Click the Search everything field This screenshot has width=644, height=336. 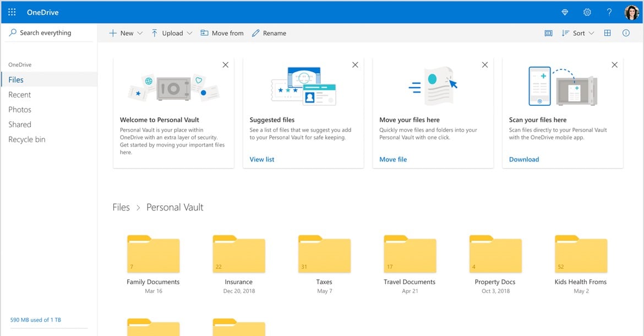point(45,33)
